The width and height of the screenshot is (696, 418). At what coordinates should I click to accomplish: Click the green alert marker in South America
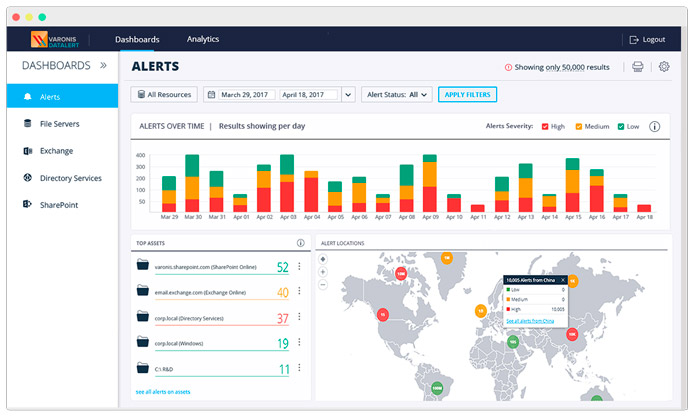point(437,388)
